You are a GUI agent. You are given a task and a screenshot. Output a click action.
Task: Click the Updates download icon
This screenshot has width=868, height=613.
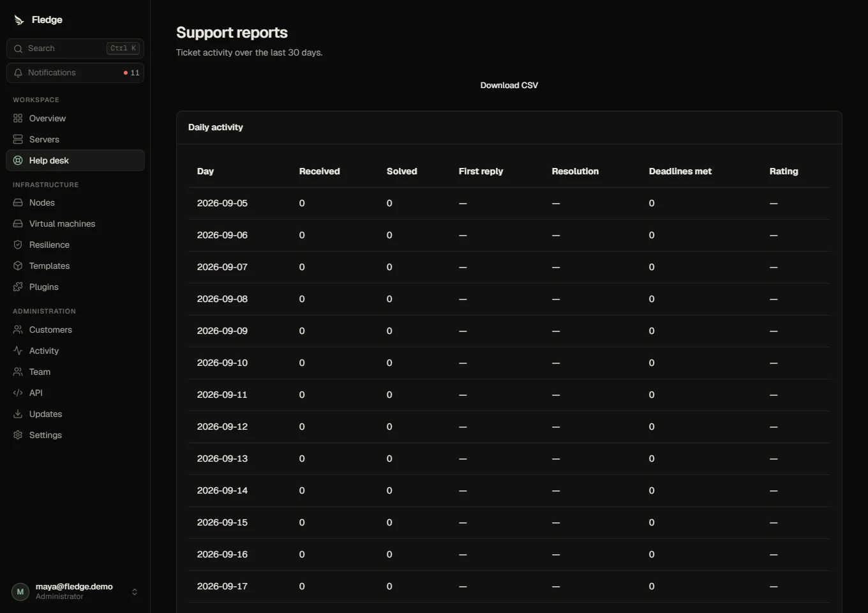[18, 414]
